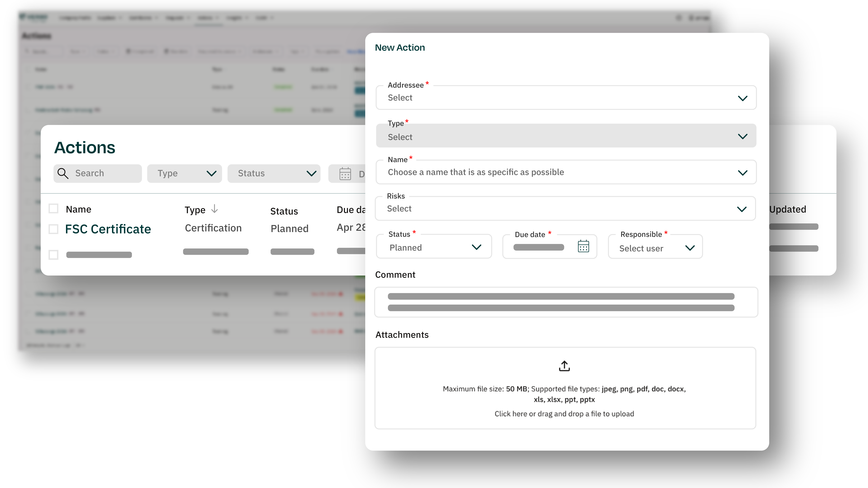Click the Search field in Actions
This screenshot has height=488, width=868.
click(x=98, y=173)
